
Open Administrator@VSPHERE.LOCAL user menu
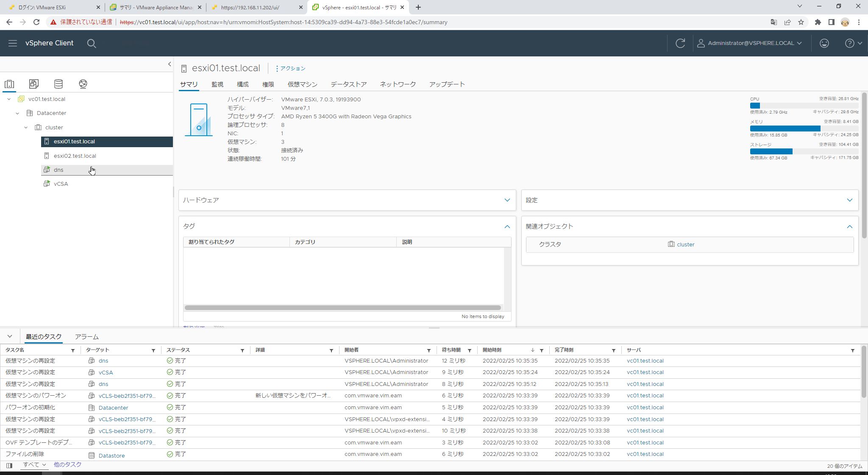point(749,43)
